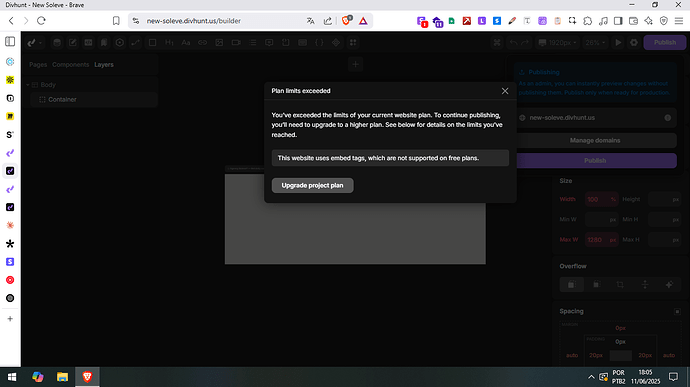Switch to the Components tab
Viewport: 690px width, 387px height.
70,65
